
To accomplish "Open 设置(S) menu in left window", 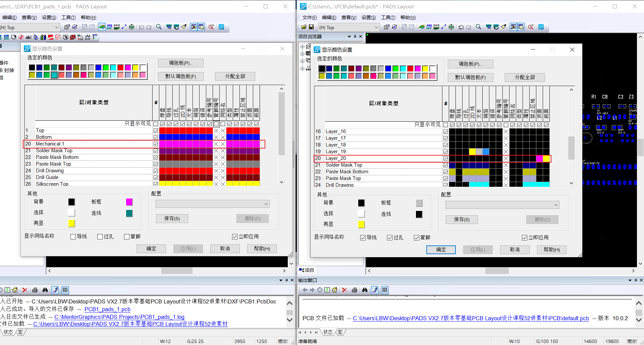I will pyautogui.click(x=49, y=17).
